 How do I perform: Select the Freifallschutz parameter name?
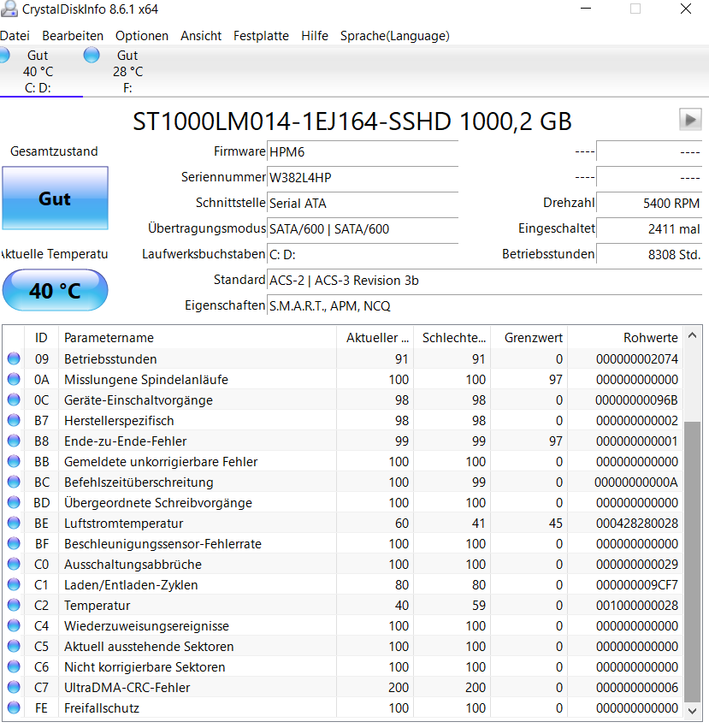tap(102, 708)
